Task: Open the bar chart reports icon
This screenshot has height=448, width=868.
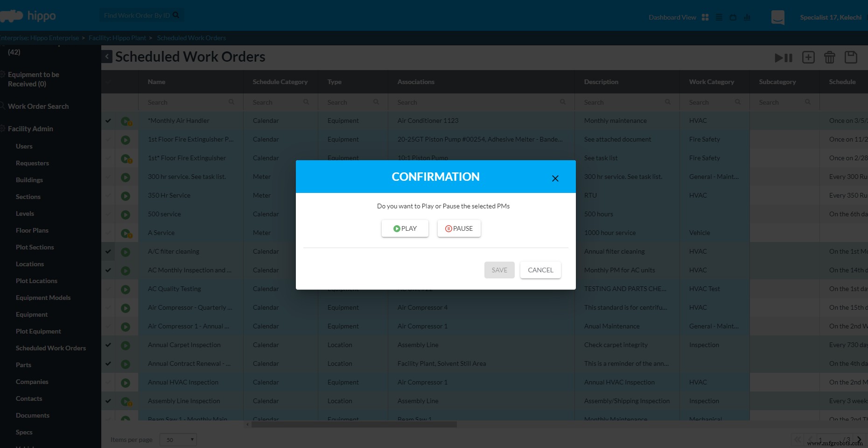Action: [747, 17]
